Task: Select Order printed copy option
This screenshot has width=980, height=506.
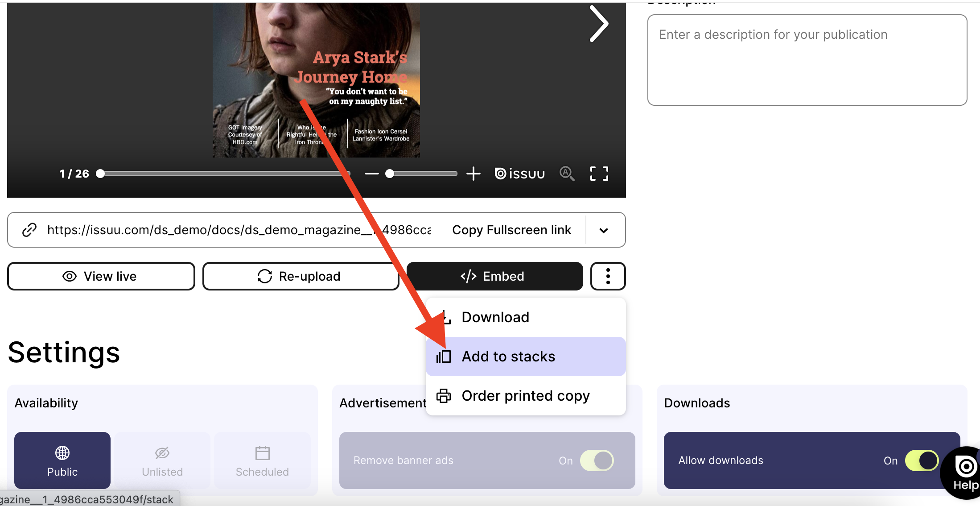Action: pyautogui.click(x=526, y=396)
